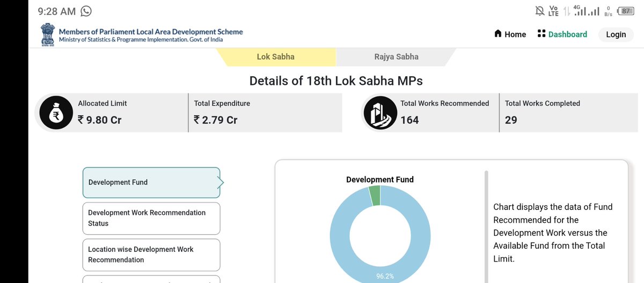Click the Login button

point(616,34)
